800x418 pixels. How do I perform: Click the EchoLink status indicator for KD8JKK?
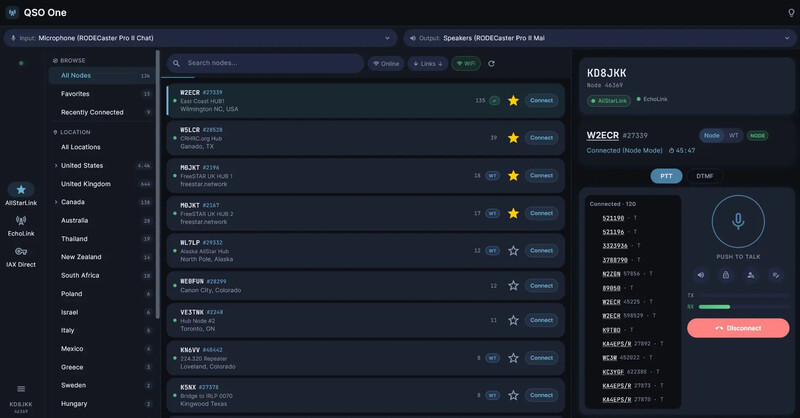click(x=652, y=99)
